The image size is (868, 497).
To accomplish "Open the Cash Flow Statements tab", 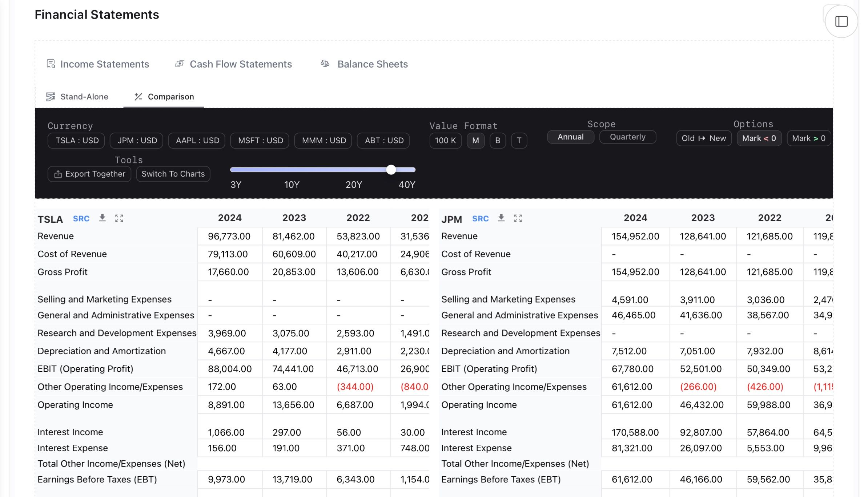I will pyautogui.click(x=233, y=64).
